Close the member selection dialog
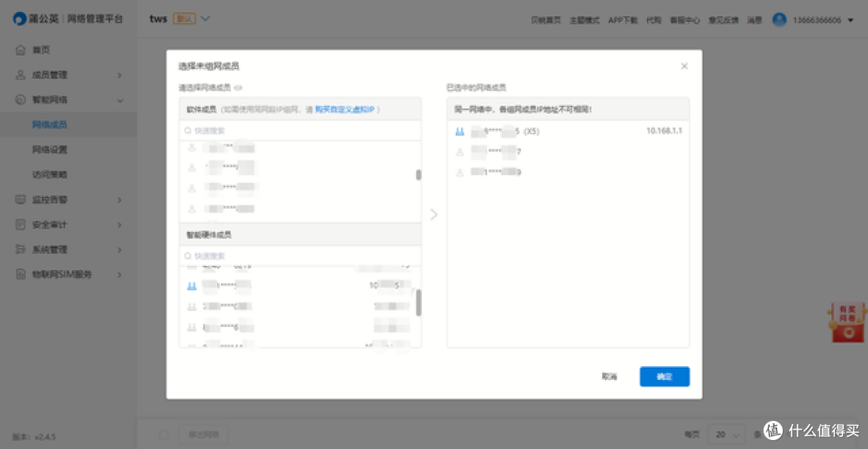Viewport: 868px width, 449px height. point(684,66)
